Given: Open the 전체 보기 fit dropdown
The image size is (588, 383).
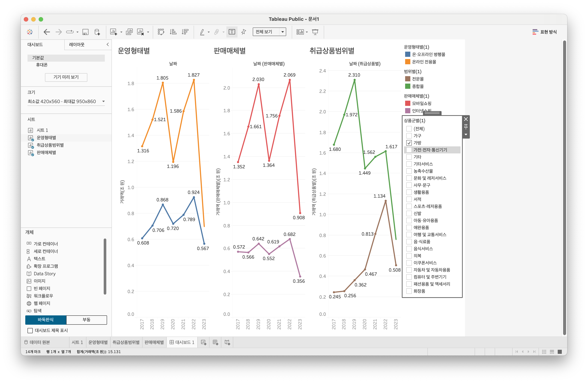Looking at the screenshot, I should (282, 32).
